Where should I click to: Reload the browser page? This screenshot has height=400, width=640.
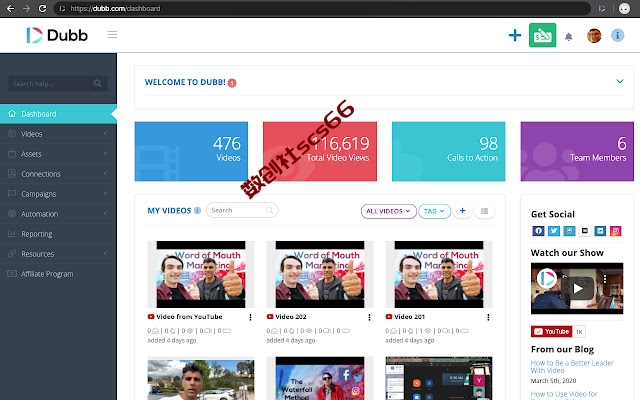point(42,8)
